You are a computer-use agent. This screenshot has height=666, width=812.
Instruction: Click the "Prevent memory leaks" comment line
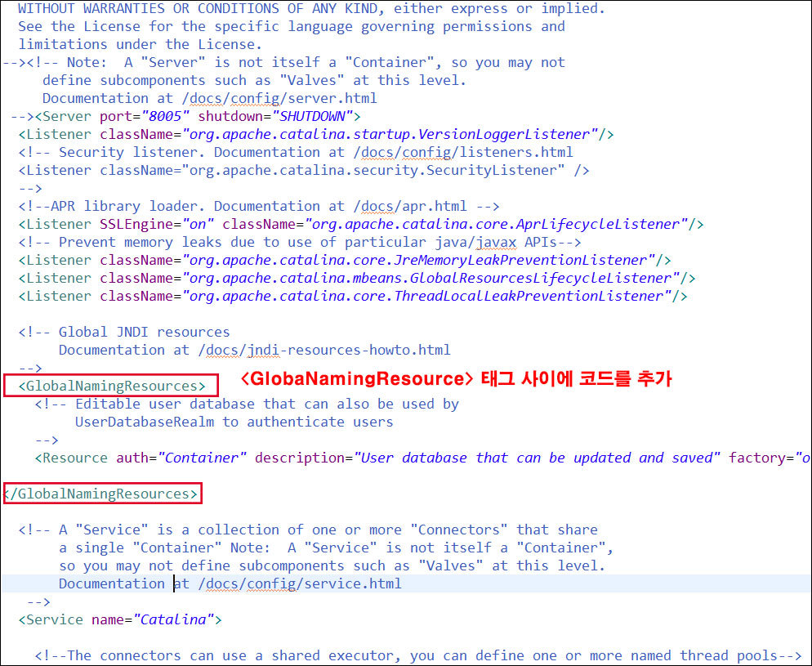click(300, 243)
